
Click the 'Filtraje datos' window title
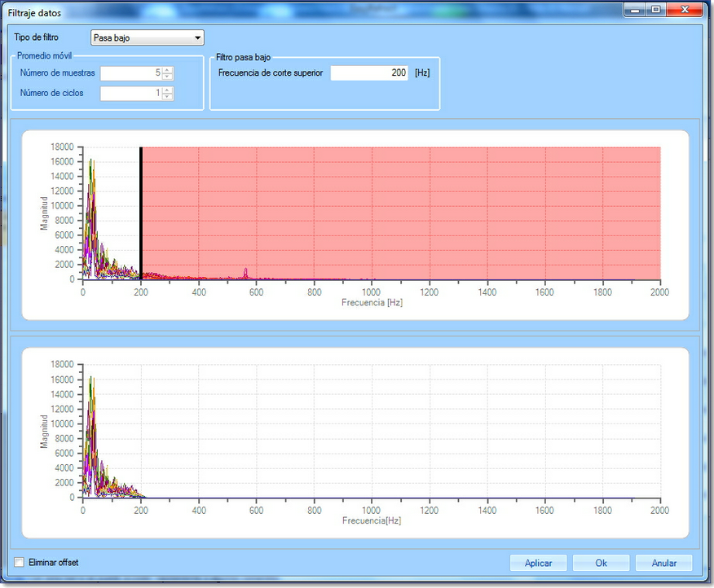point(34,13)
